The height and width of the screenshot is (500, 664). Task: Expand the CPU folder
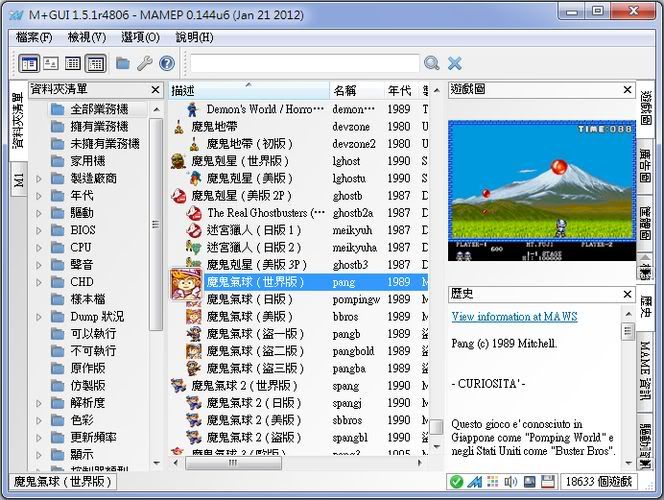[39, 248]
